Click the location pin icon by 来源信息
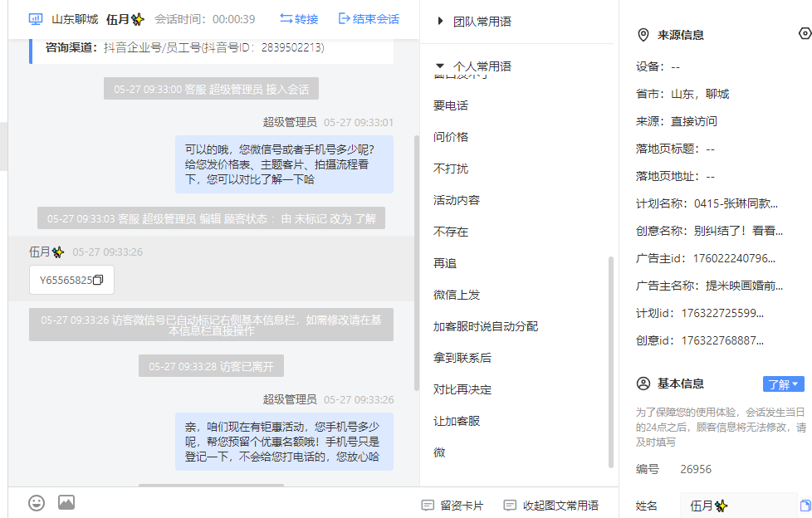The height and width of the screenshot is (518, 812). click(643, 35)
